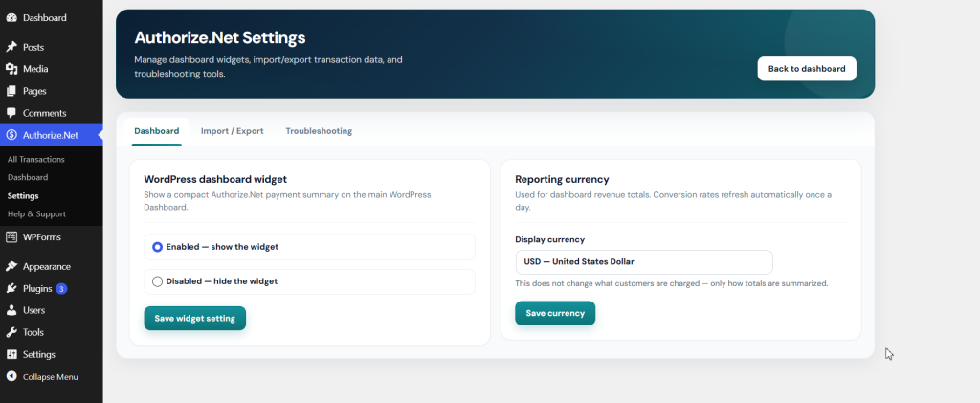Click the Dashboard gauge icon in sidebar
The width and height of the screenshot is (980, 403).
(x=11, y=18)
